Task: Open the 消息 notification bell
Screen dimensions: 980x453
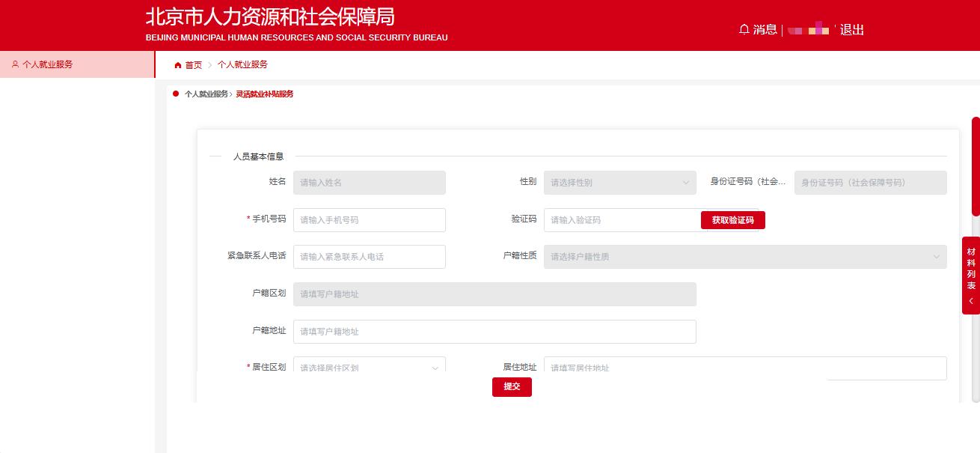Action: tap(744, 28)
